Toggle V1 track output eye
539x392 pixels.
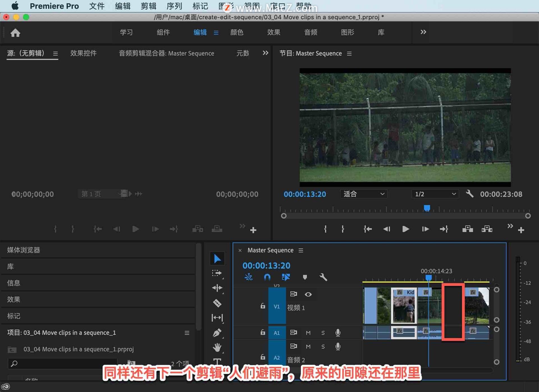pyautogui.click(x=308, y=294)
